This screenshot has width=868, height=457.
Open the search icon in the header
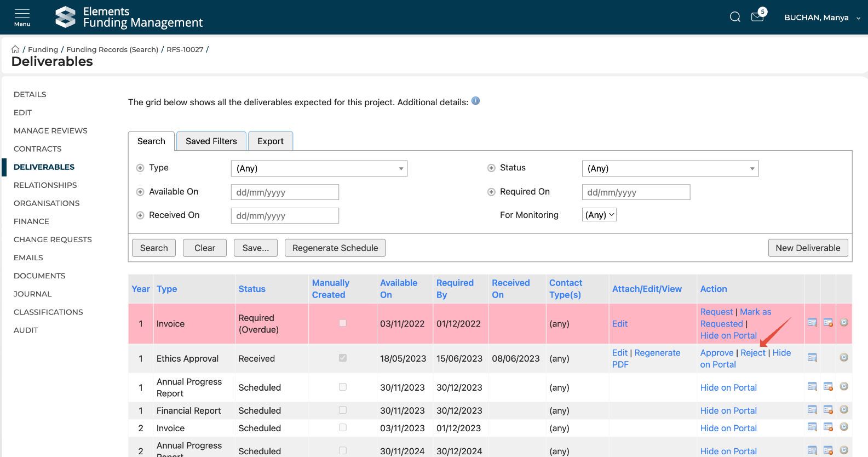point(735,17)
